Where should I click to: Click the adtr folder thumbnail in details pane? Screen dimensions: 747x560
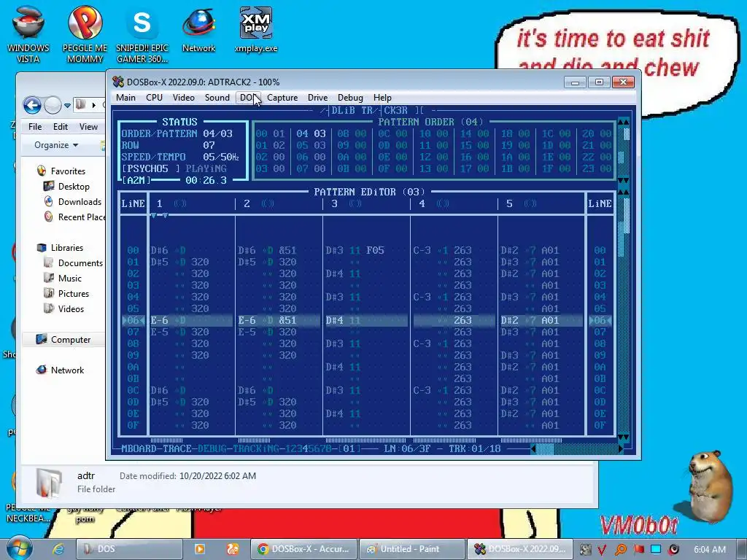click(49, 483)
